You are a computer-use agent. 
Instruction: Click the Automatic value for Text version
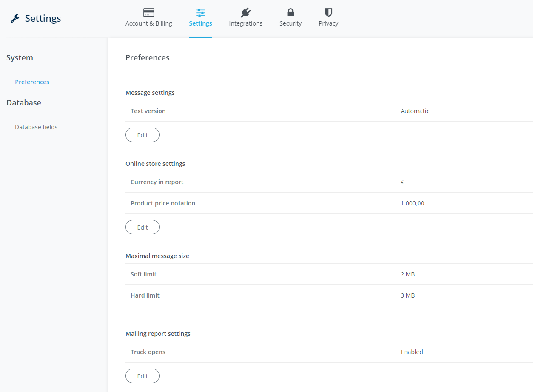415,111
